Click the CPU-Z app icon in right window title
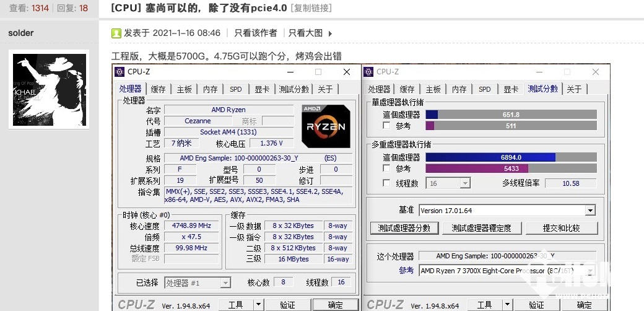Viewport: 644px width, 311px height. (368, 72)
